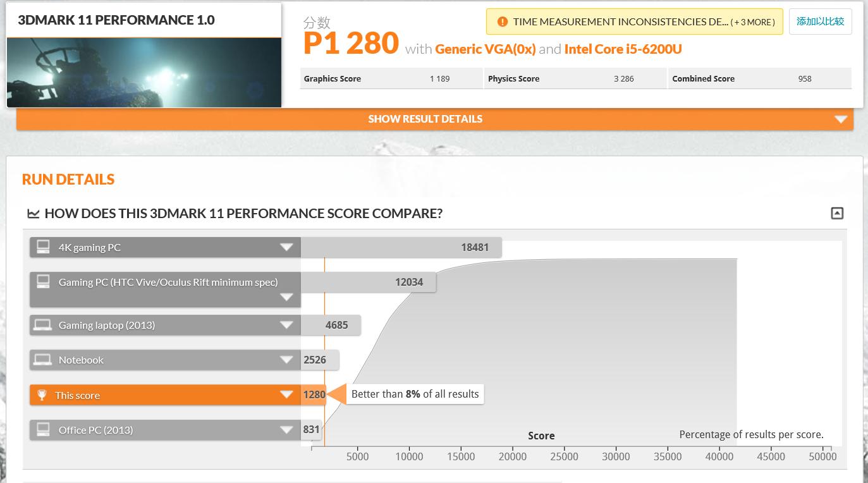Click the P1 280 overall score

(351, 44)
